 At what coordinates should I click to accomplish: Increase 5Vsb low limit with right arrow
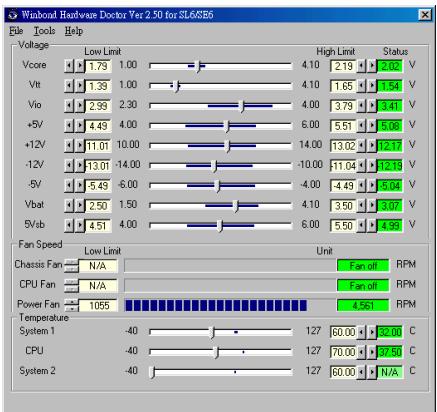pos(80,226)
